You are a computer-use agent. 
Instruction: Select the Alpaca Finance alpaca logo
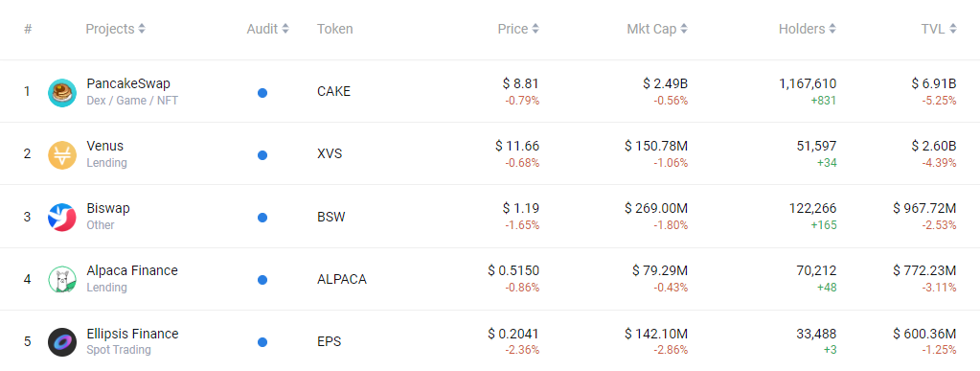[62, 280]
